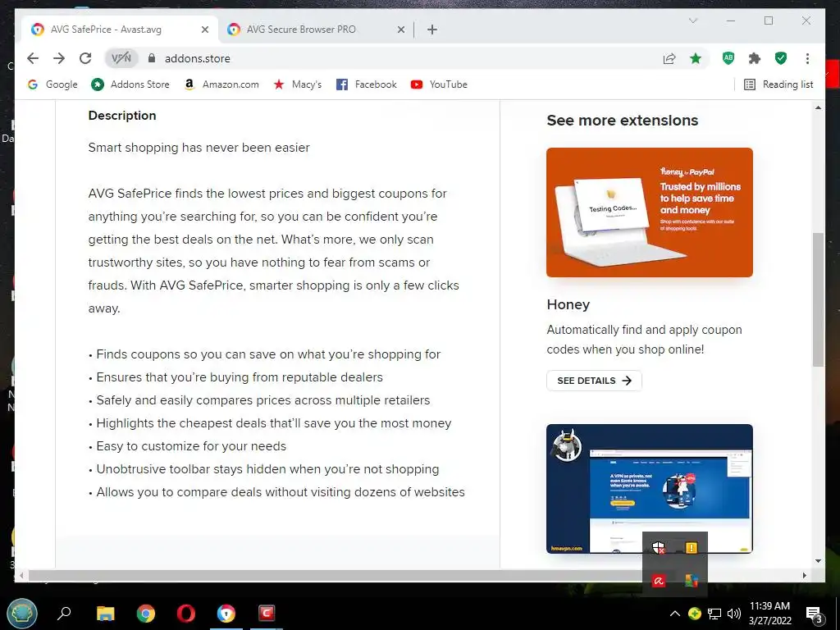Click SEE DETAILS button for Honey
The image size is (840, 630).
[594, 381]
